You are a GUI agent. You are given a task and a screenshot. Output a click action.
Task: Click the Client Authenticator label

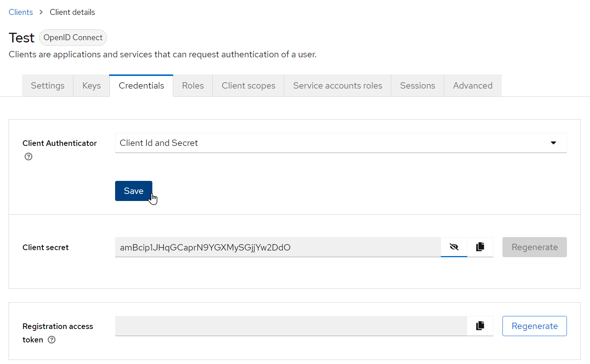pos(60,143)
